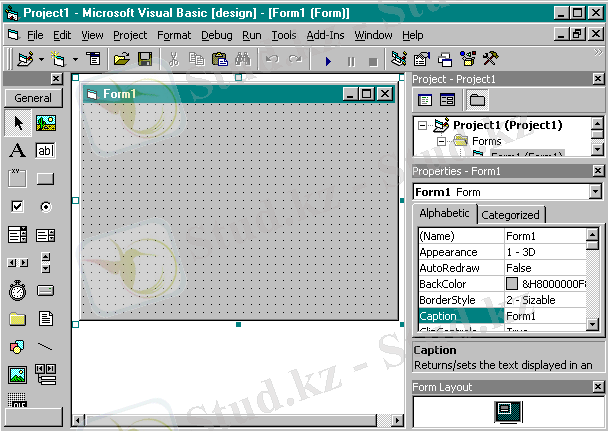Image resolution: width=608 pixels, height=431 pixels.
Task: Select the ListBox control tool
Action: (x=45, y=235)
